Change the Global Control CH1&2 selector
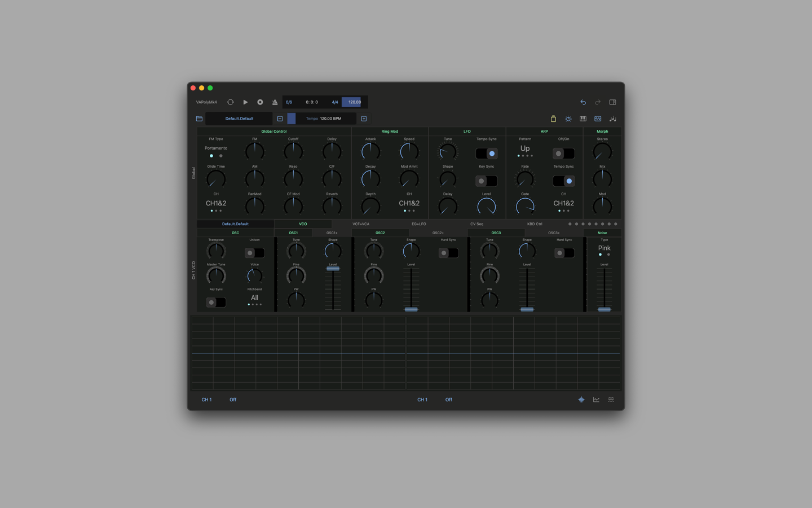Screen dimensions: 812x508 216,203
